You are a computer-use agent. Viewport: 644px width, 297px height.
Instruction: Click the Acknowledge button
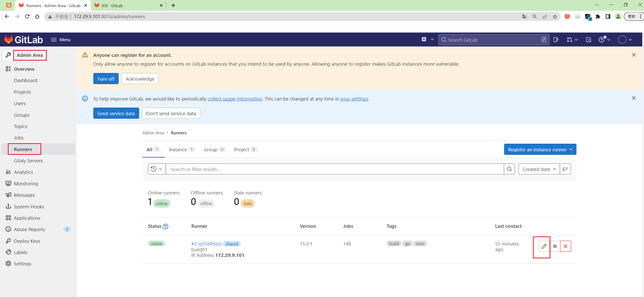140,79
